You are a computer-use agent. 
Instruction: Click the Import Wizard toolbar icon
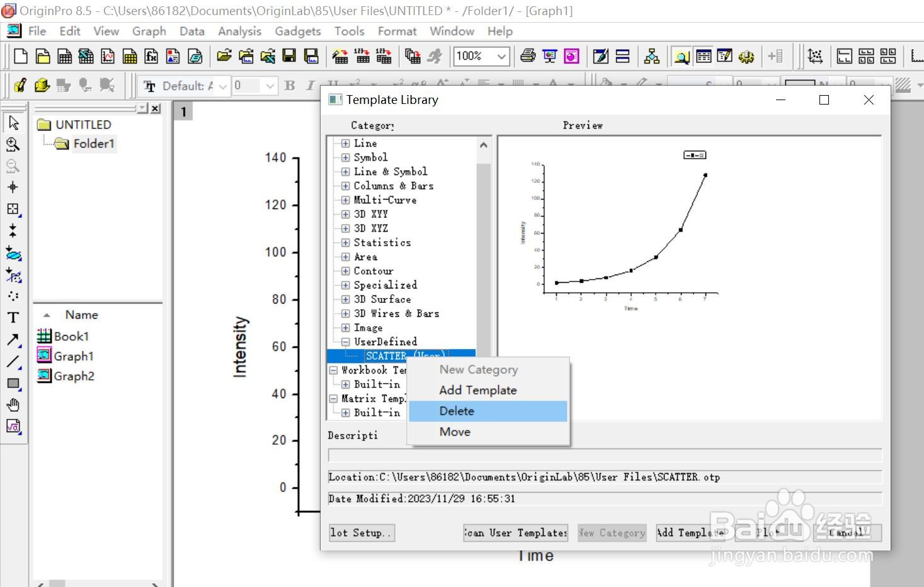(x=340, y=57)
